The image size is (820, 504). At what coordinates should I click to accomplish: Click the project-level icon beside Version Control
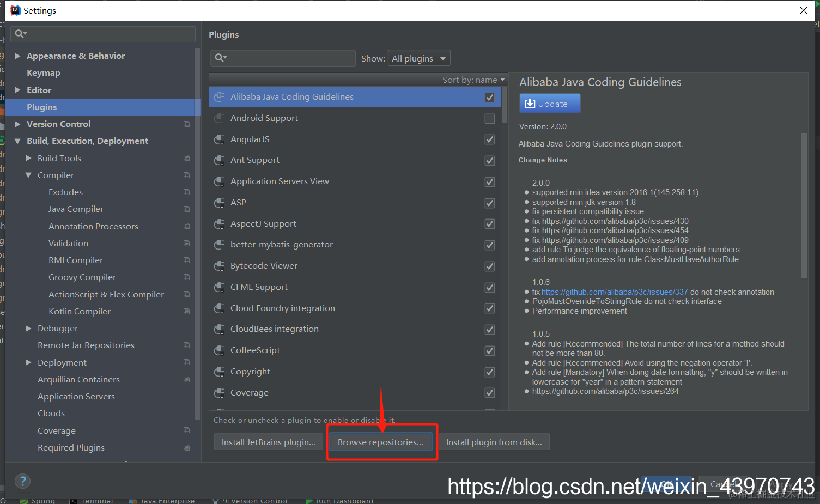click(186, 124)
